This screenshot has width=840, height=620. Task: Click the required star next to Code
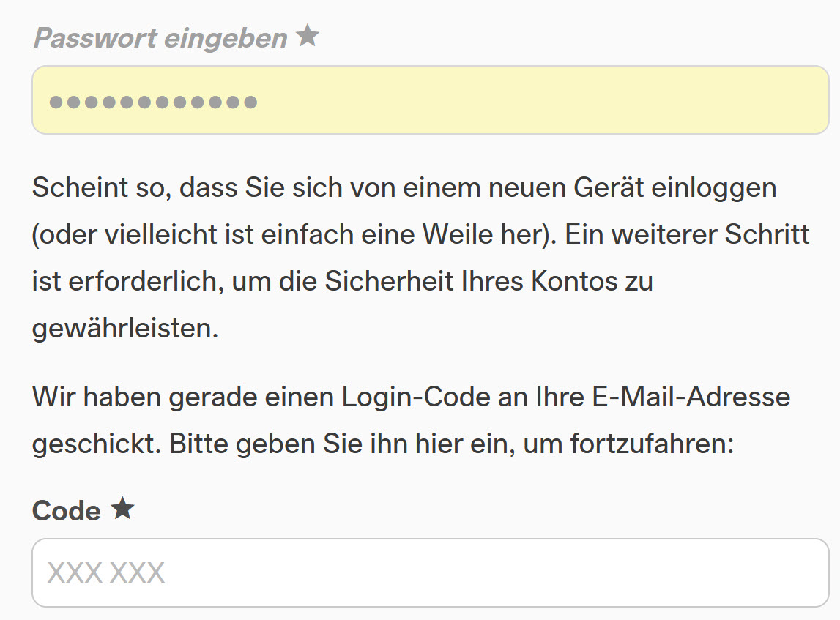(122, 509)
